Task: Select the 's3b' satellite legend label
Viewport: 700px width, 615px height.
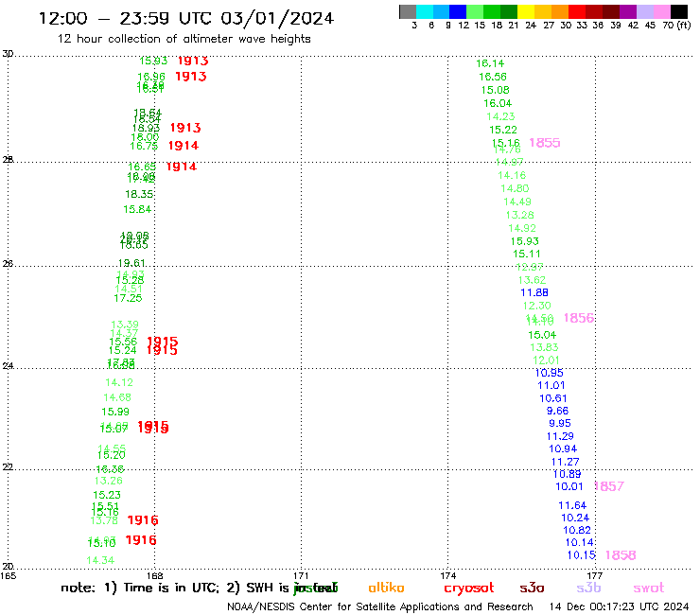Action: 588,588
